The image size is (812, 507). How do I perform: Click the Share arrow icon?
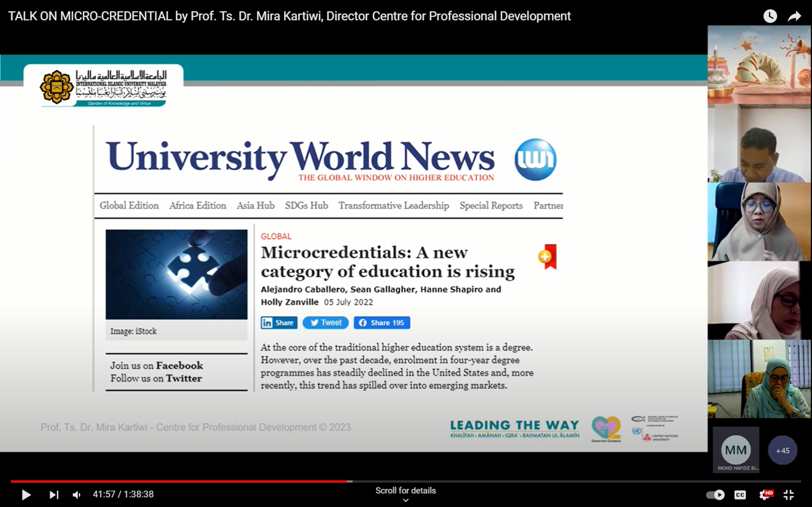coord(794,16)
